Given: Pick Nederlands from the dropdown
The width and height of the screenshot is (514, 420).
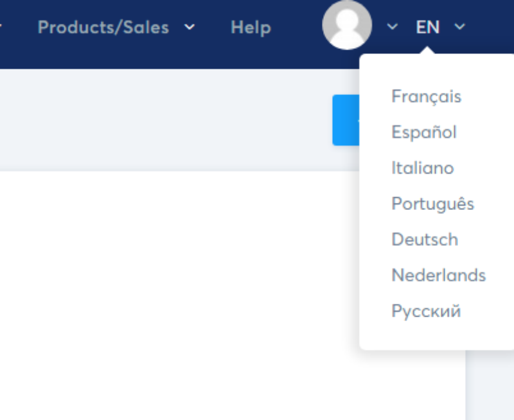Looking at the screenshot, I should click(x=439, y=276).
